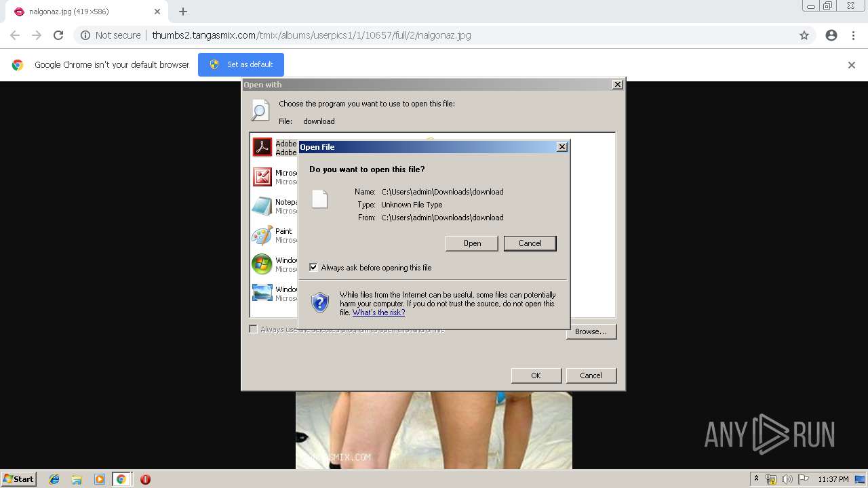
Task: Open the Chrome profile icon
Action: coord(831,35)
